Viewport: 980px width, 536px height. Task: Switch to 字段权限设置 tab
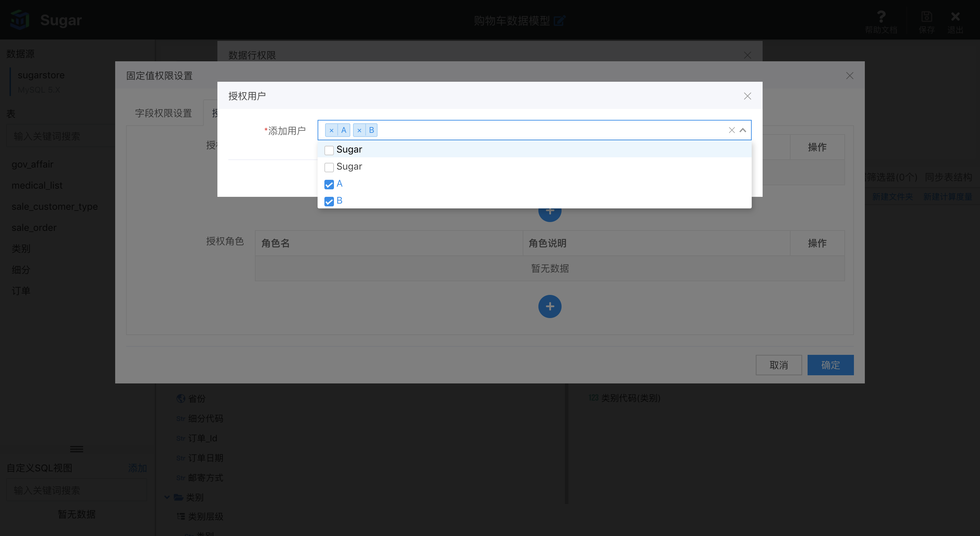pos(164,113)
